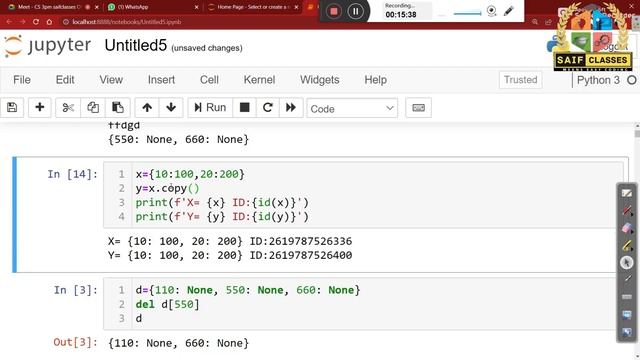Switch to the WhatsApp browser tab

click(x=151, y=7)
